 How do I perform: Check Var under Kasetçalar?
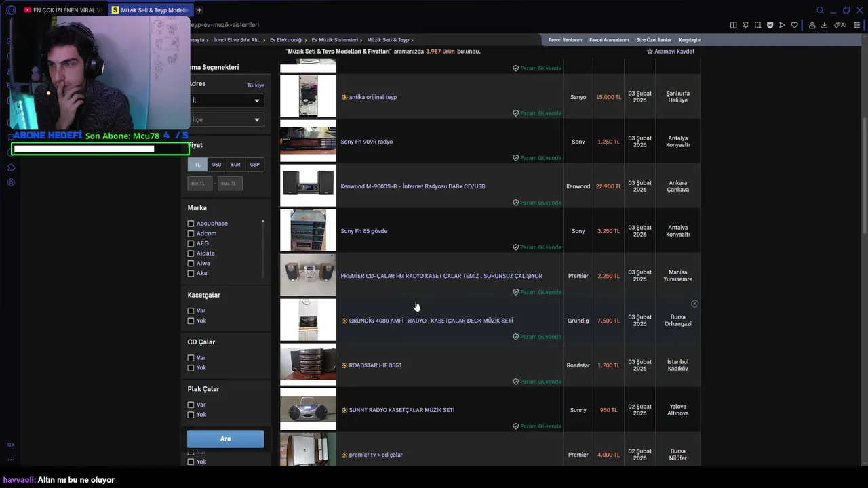point(191,311)
